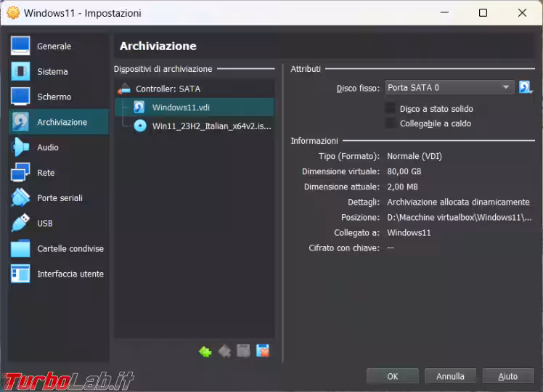
Task: Click the hard disk icon beside Windows11.vdi
Action: pos(139,107)
